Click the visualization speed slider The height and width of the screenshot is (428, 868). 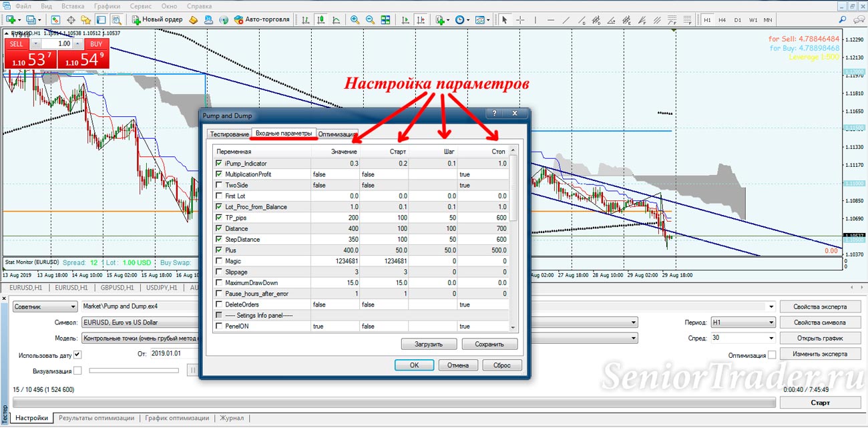[134, 370]
